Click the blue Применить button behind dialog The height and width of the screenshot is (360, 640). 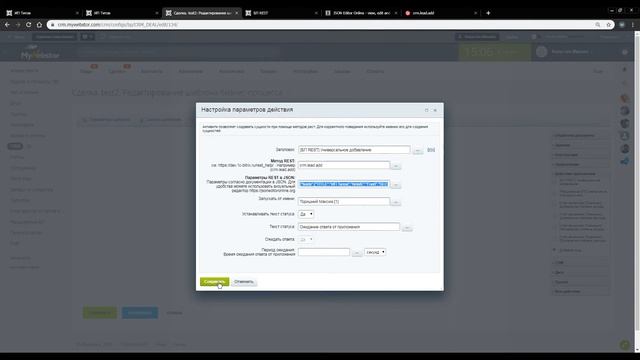coord(140,313)
